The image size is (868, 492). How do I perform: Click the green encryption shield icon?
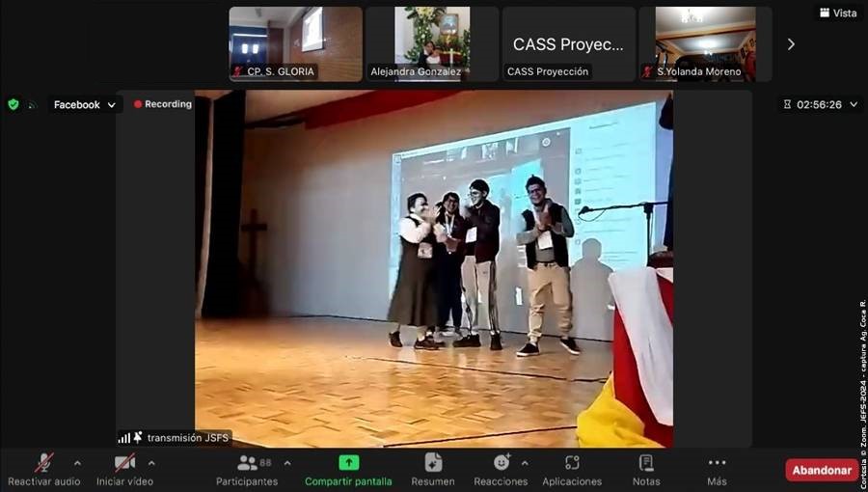pyautogui.click(x=14, y=104)
